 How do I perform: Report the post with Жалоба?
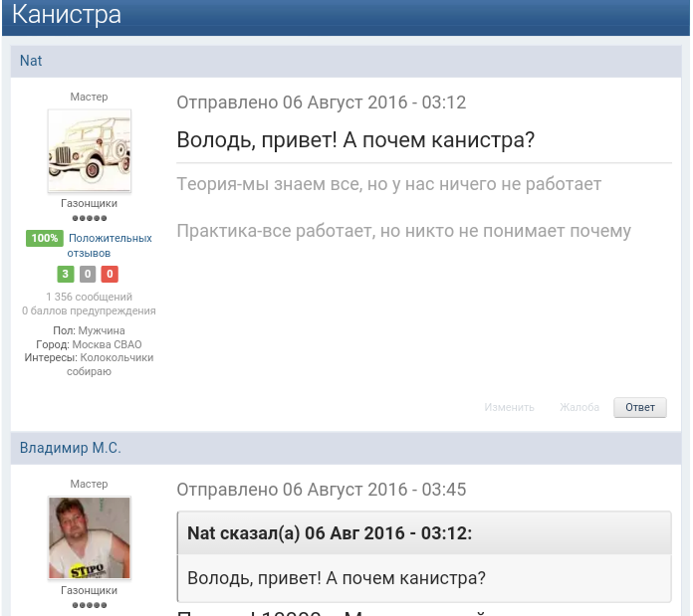click(x=579, y=407)
